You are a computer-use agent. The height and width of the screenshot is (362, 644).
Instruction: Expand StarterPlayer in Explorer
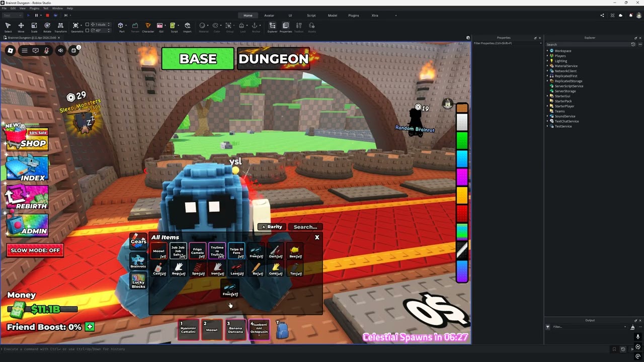(547, 106)
